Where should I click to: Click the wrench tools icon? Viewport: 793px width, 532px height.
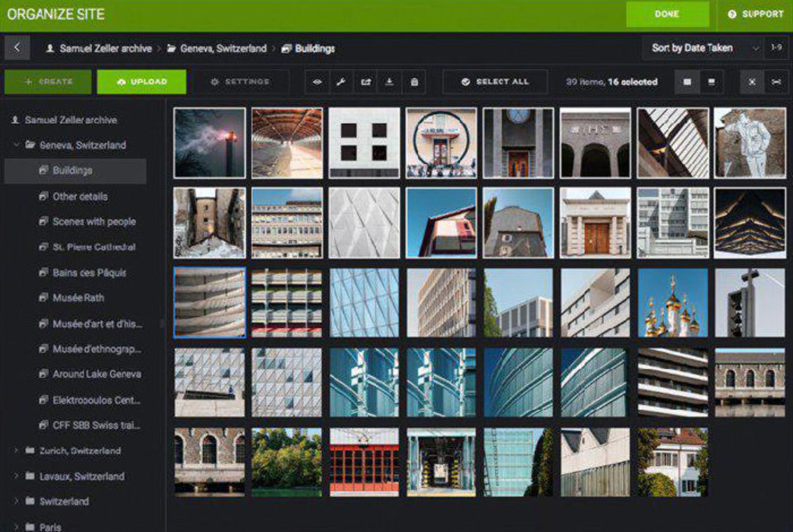click(341, 82)
